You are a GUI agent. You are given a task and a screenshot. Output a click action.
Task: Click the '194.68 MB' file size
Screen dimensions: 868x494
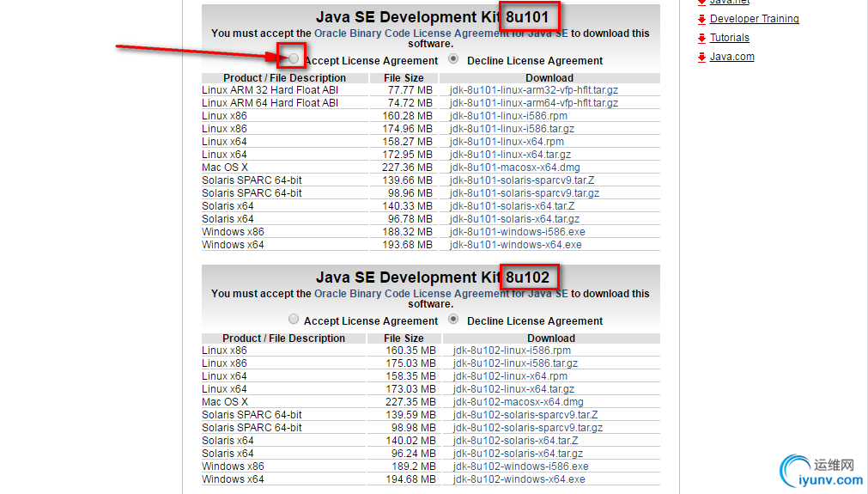(x=410, y=479)
